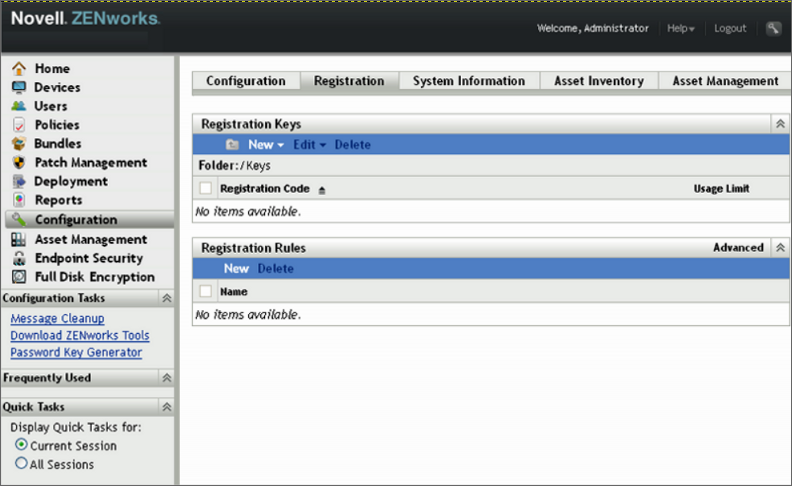
Task: Click the Name column header
Action: point(233,291)
